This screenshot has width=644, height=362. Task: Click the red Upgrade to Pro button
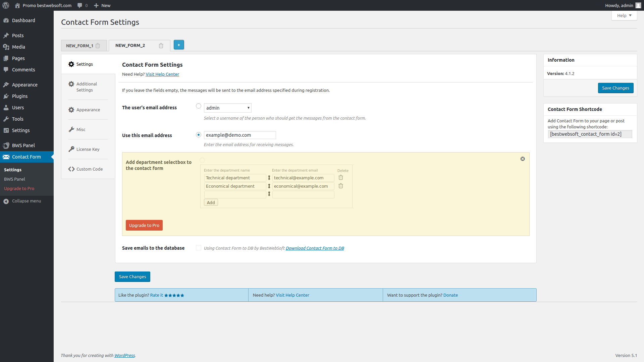coord(144,225)
